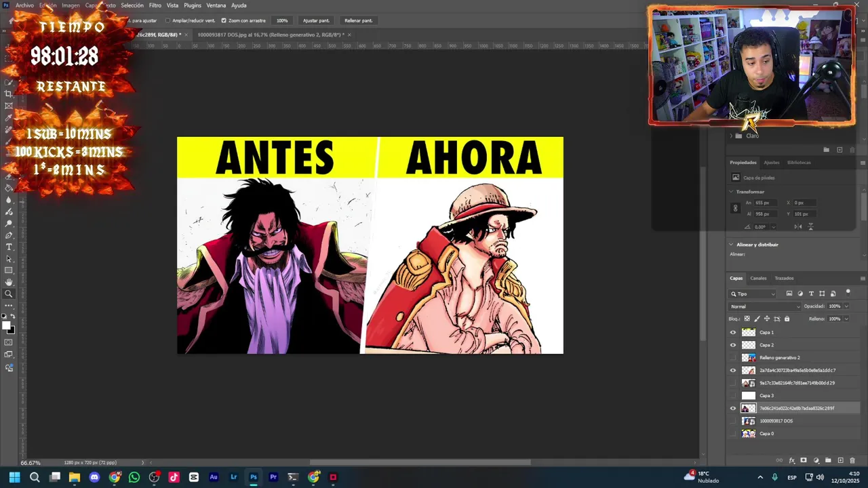Select the Path Selection tool
868x488 pixels.
click(9, 259)
